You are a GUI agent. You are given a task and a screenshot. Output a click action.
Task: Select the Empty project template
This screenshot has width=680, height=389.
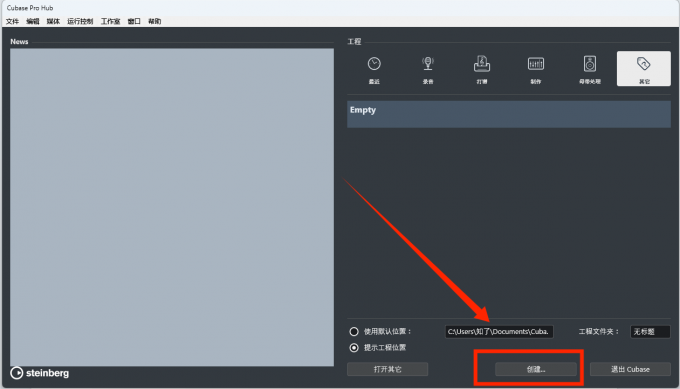(509, 114)
